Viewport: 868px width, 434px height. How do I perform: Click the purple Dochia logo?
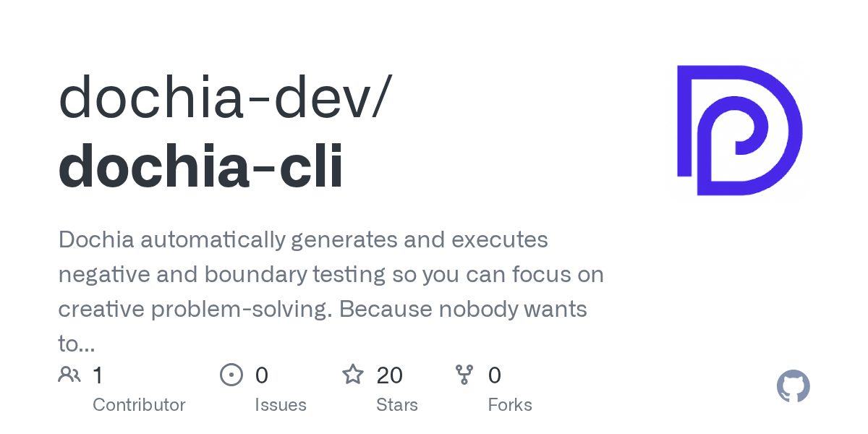click(739, 130)
